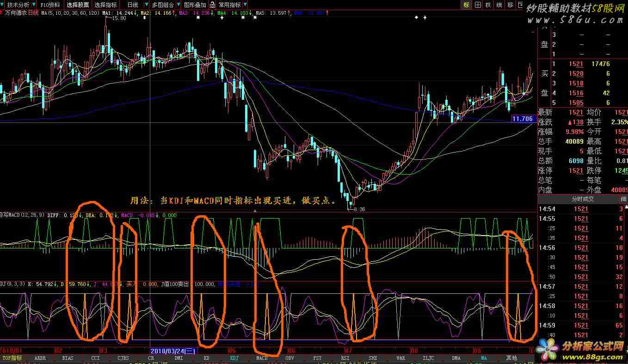Click the 选择指标 button
628x364 pixels.
(106, 5)
